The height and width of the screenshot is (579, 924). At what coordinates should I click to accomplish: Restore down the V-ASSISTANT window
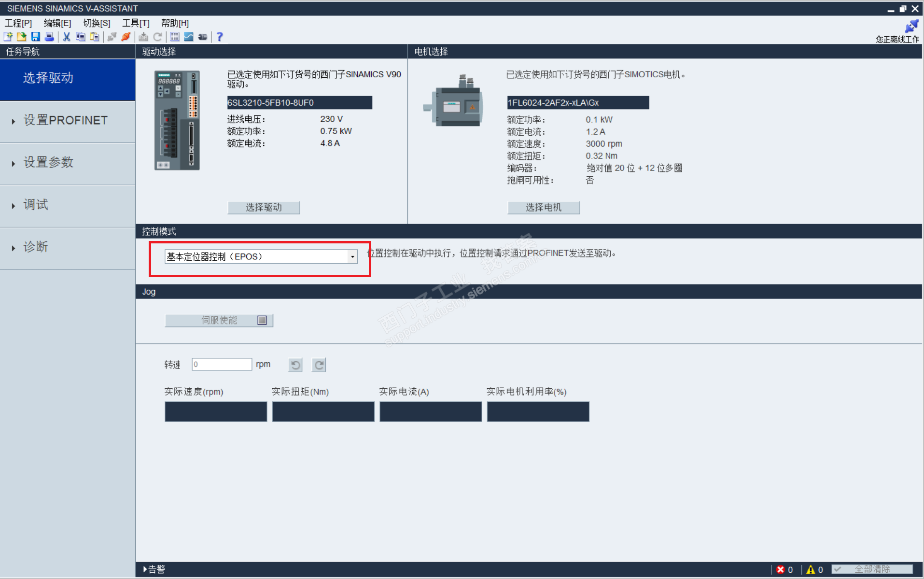[903, 9]
